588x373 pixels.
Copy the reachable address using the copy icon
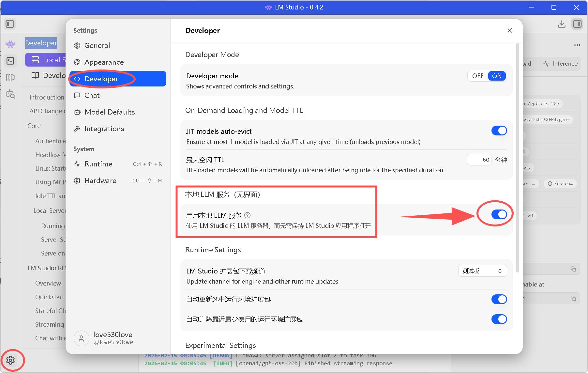click(573, 298)
